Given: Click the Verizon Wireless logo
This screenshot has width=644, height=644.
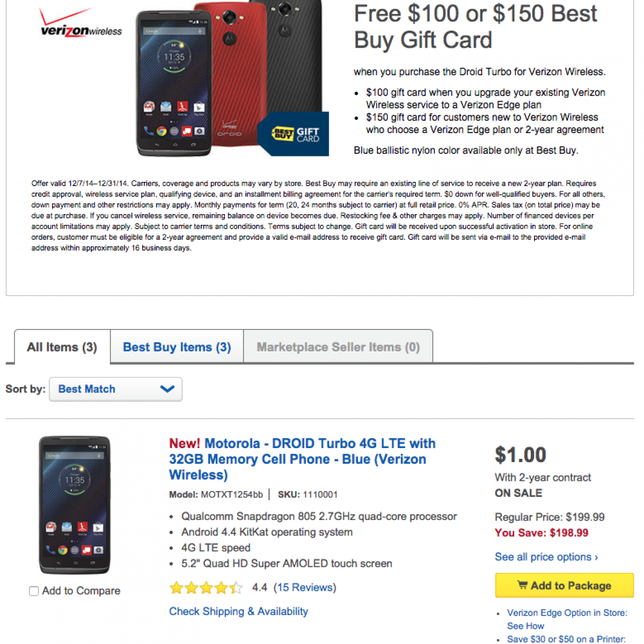Looking at the screenshot, I should (81, 24).
